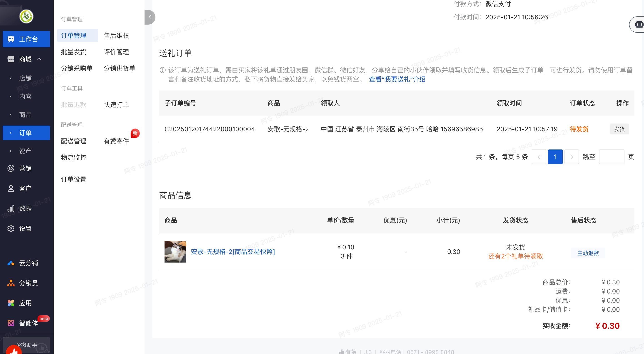Click the 云分销 cloud distribution icon
The width and height of the screenshot is (644, 354).
[11, 263]
